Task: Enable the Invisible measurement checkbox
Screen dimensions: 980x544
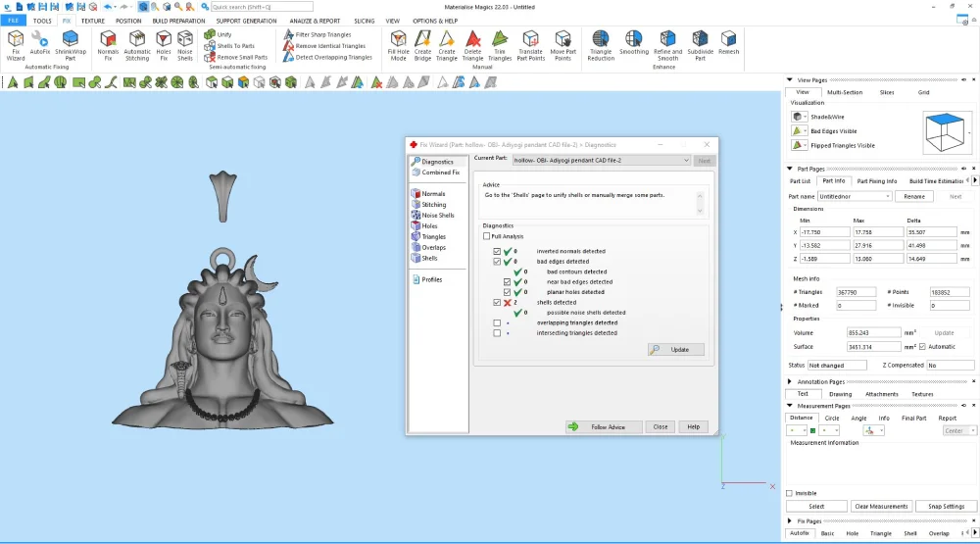Action: (x=789, y=493)
